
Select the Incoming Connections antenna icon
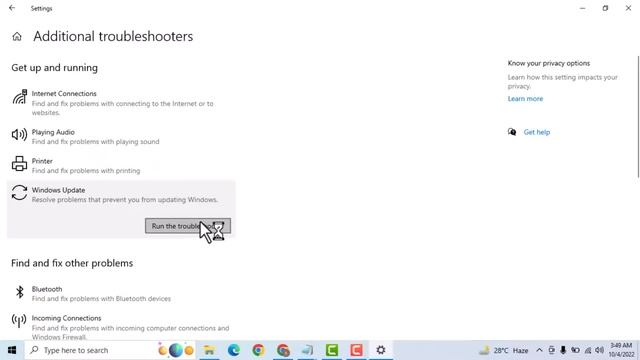click(x=19, y=321)
